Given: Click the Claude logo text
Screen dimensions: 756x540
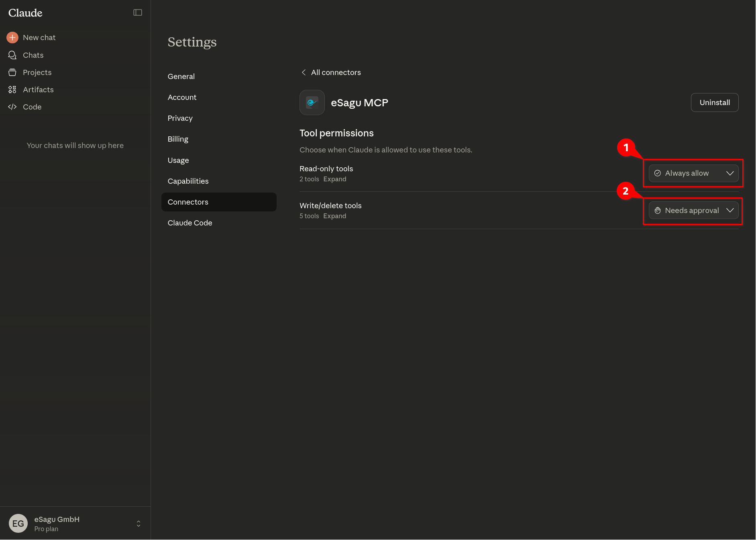Looking at the screenshot, I should tap(25, 13).
